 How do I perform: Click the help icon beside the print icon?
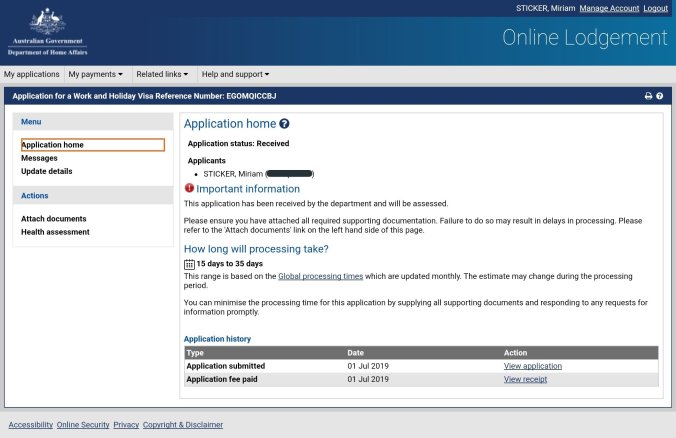click(x=660, y=96)
